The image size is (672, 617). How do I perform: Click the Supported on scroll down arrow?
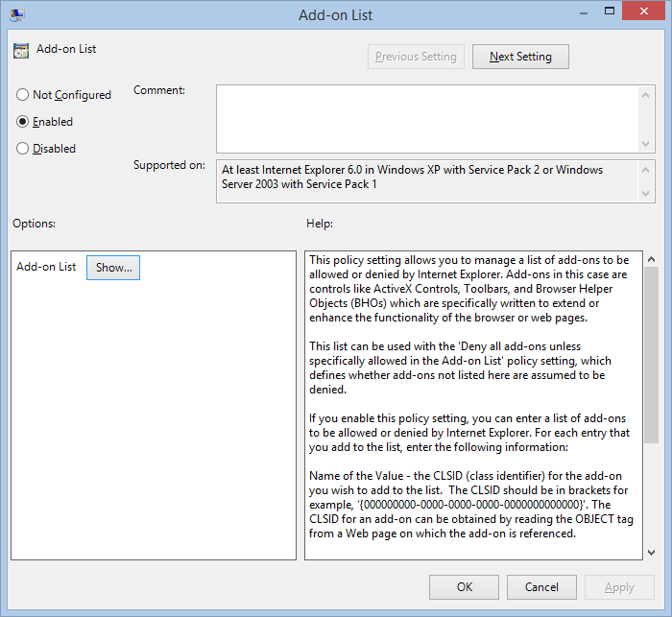point(647,194)
